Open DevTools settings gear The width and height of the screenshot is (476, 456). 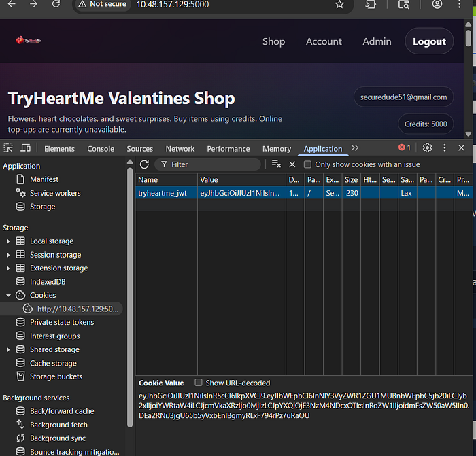(x=427, y=147)
